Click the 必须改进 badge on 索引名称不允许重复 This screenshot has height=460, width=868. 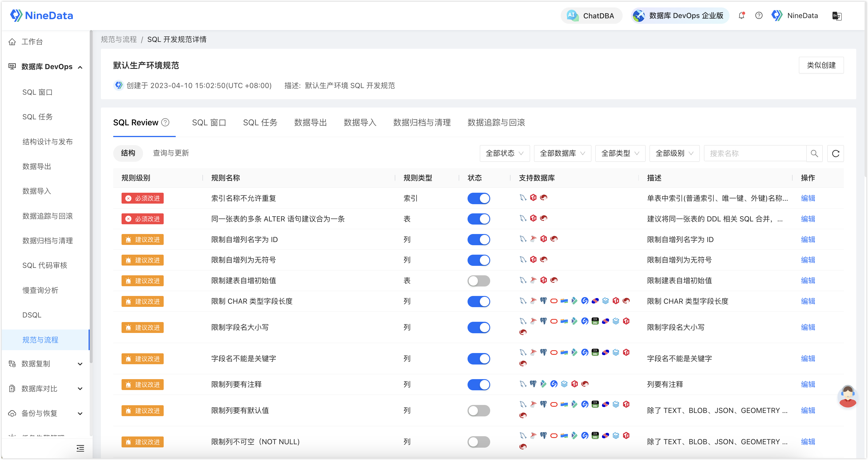[x=142, y=198]
